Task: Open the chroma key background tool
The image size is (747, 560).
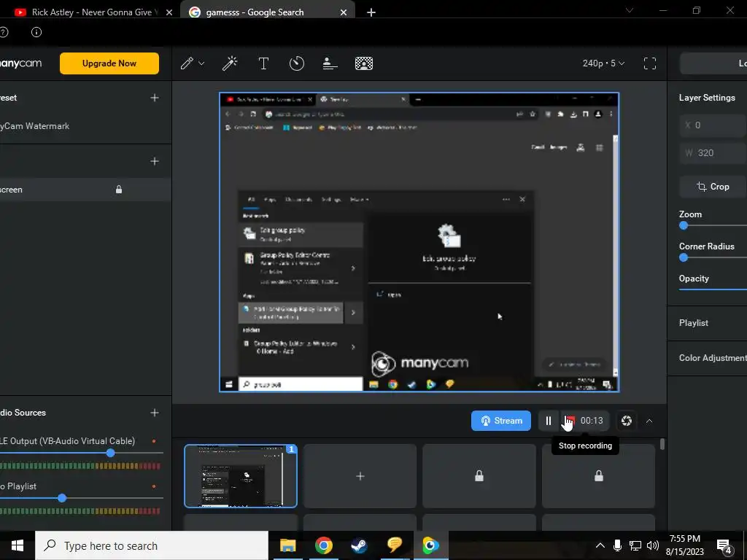Action: (x=364, y=63)
